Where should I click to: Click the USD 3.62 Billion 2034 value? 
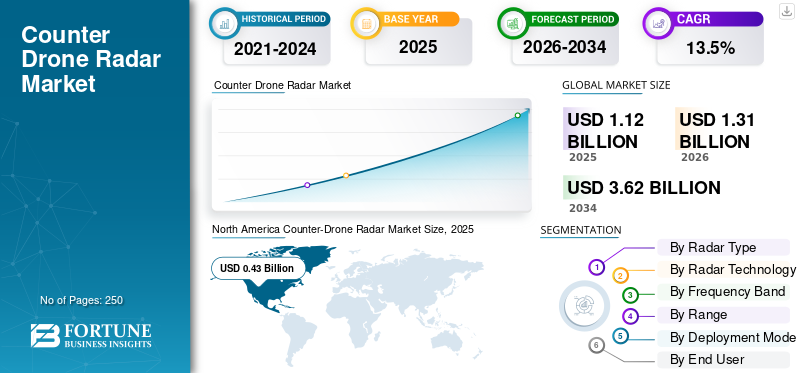[x=644, y=188]
